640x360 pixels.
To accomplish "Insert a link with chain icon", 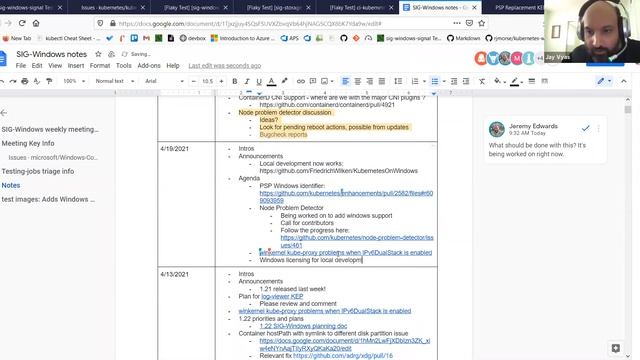I will [x=301, y=81].
